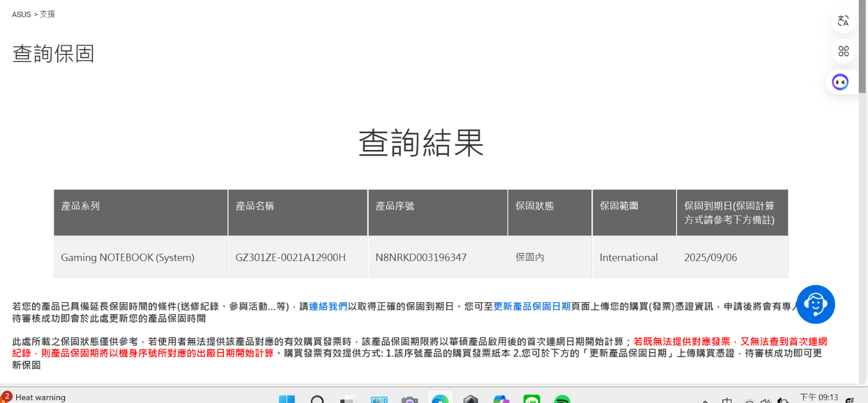Click the 保固到期日 column header
This screenshot has width=868, height=403.
tap(732, 213)
